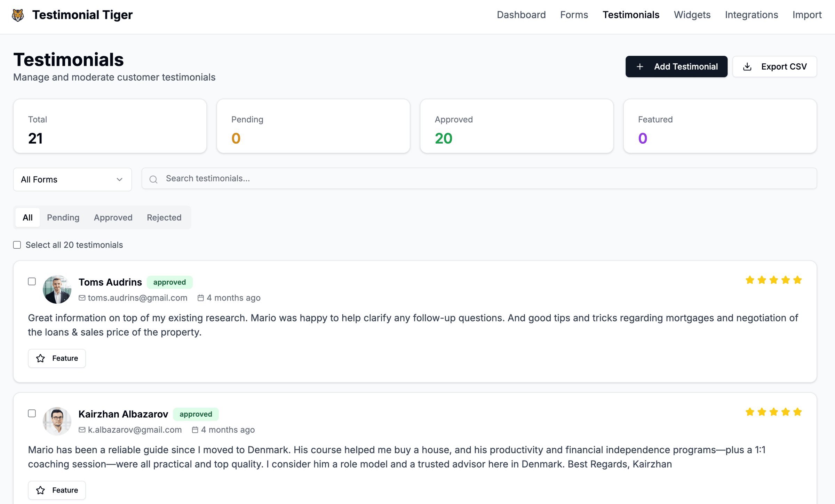
Task: Click the All Forms chevron arrow
Action: tap(119, 179)
